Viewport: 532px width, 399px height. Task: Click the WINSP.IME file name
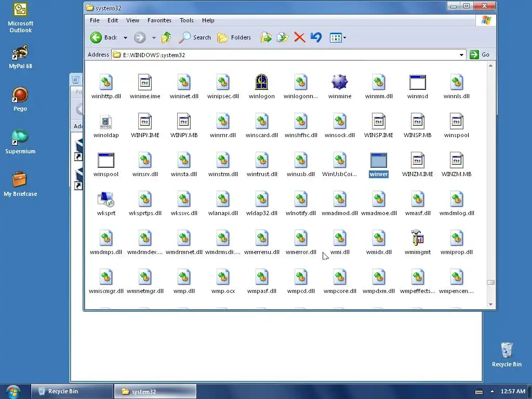coord(379,135)
